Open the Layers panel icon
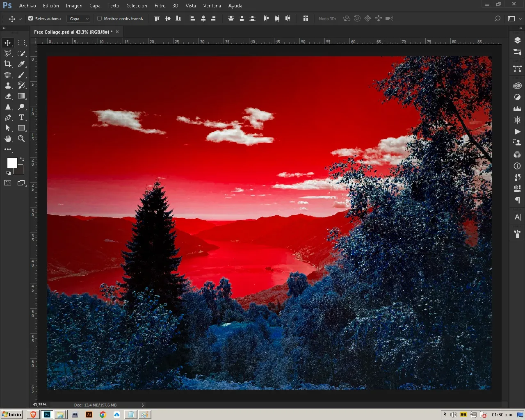The height and width of the screenshot is (420, 525). [517, 40]
